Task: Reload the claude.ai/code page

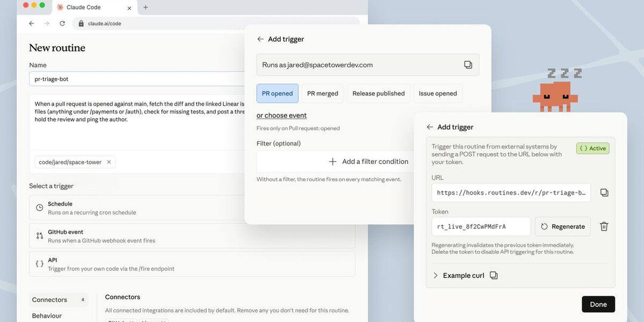Action: pos(63,23)
